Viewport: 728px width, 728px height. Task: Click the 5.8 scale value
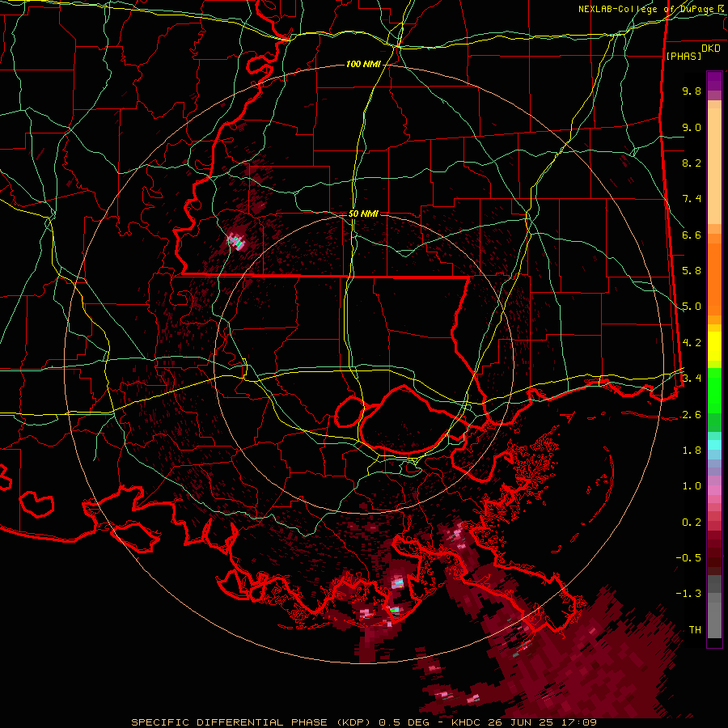tap(692, 271)
